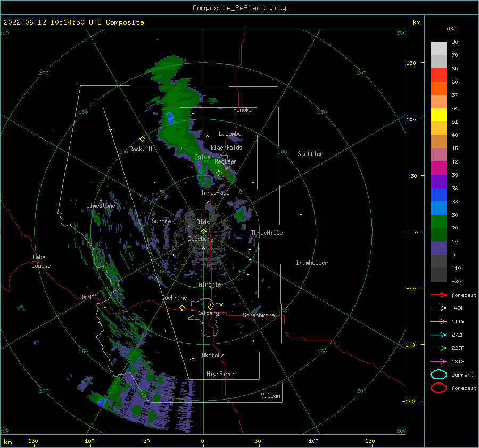Click the Drumheller label on map
Screen dimensions: 479x448
click(312, 263)
